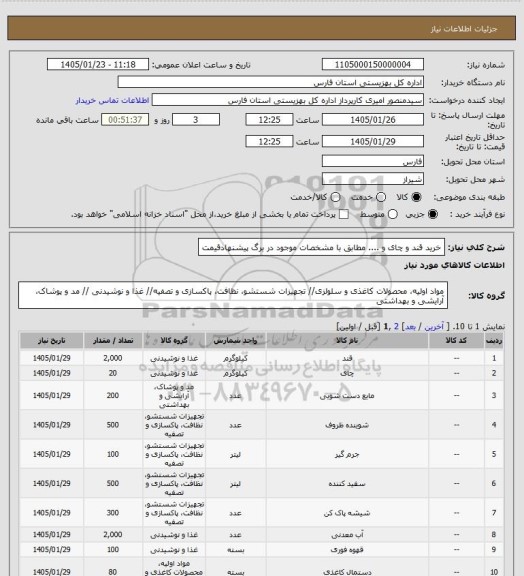Click the ردیف column header
Image resolution: width=524 pixels, height=576 pixels.
pyautogui.click(x=494, y=341)
